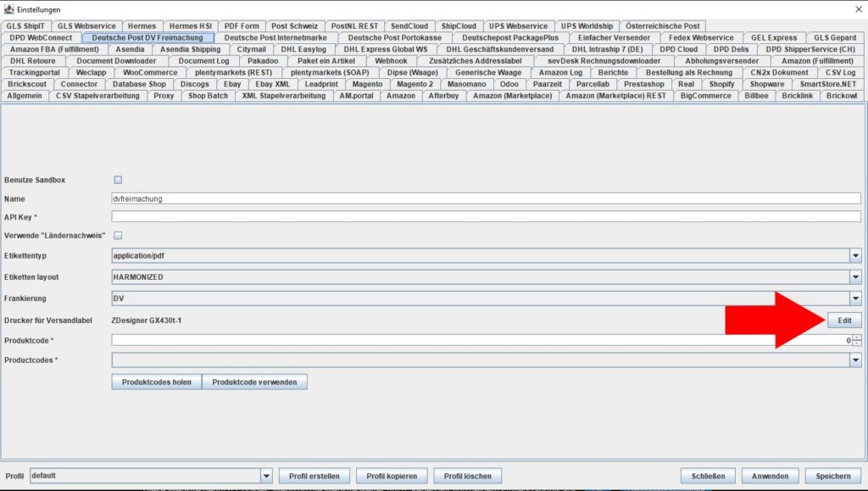868x491 pixels.
Task: Switch to the Shopify tab
Action: 722,84
